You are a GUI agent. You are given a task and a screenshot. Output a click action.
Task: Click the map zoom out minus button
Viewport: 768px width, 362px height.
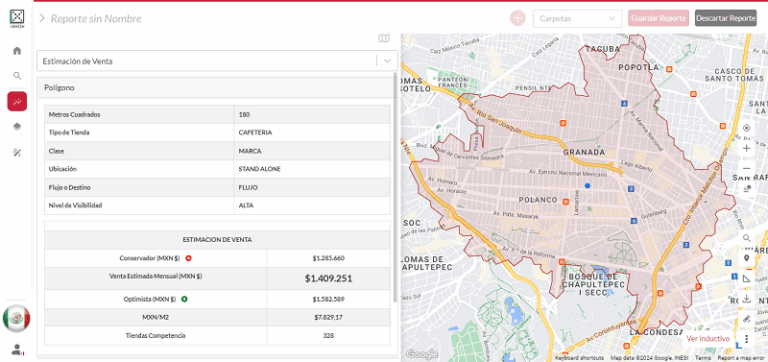coord(746,169)
